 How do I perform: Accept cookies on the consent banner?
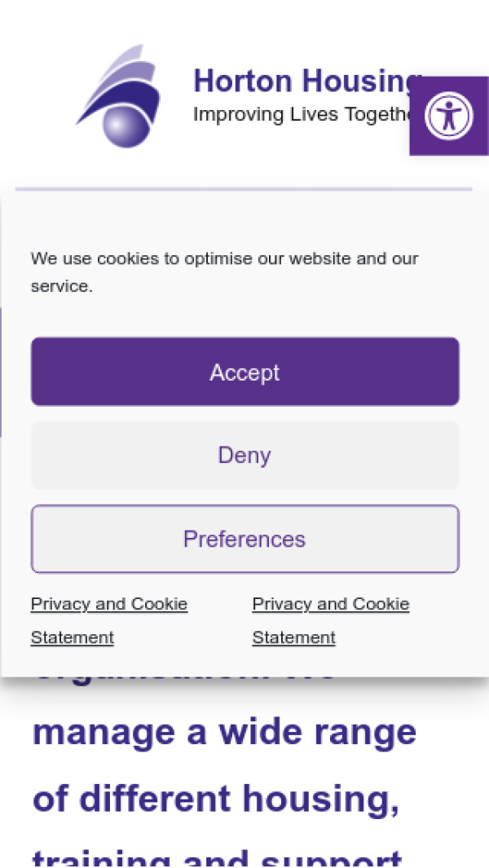tap(244, 372)
